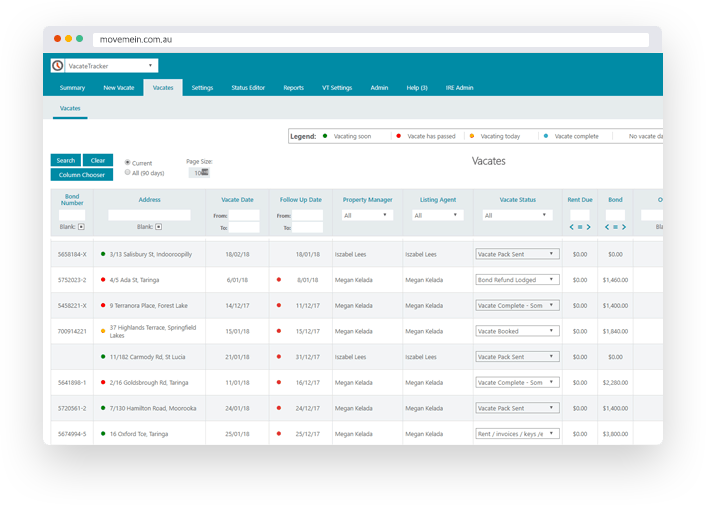The image size is (706, 505).
Task: Click the red follow-up dot beside 8/01/18
Action: (279, 280)
